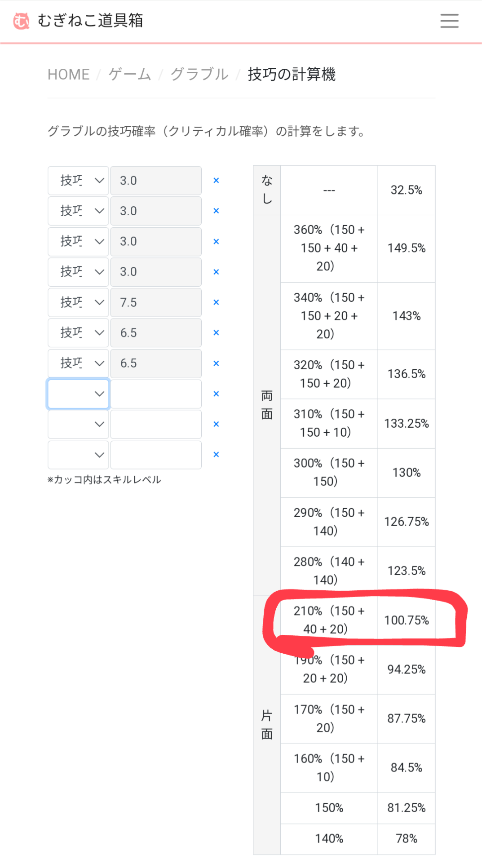Select the 100.75% result cell
The width and height of the screenshot is (482, 868).
[406, 620]
